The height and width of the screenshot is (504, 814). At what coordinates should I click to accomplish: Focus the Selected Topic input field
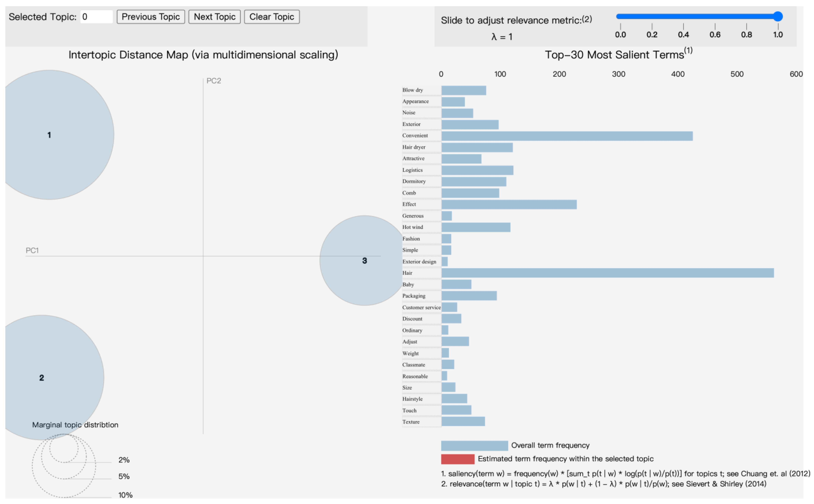[x=96, y=17]
